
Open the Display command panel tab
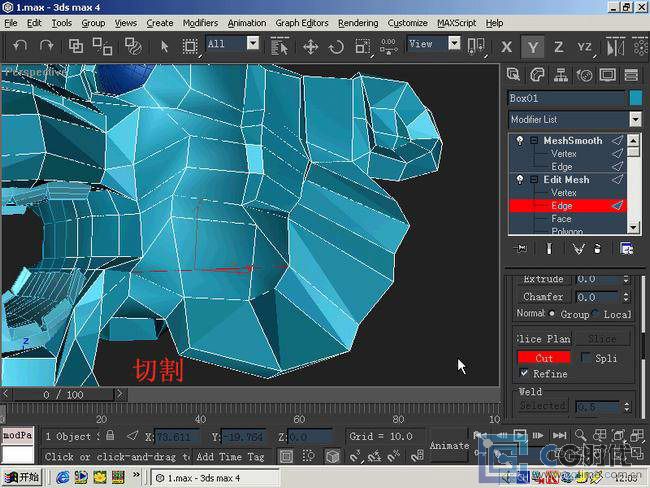[x=608, y=75]
